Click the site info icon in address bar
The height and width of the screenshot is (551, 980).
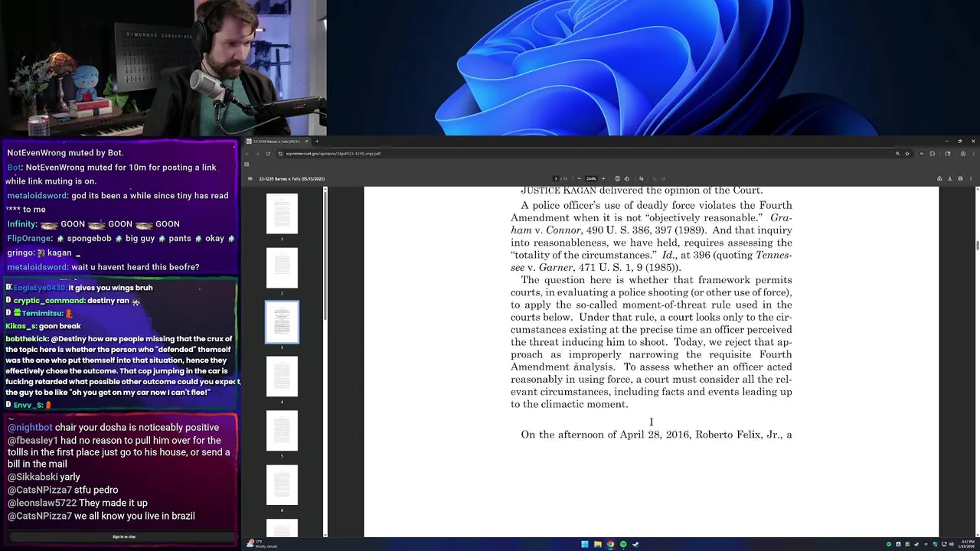point(280,154)
